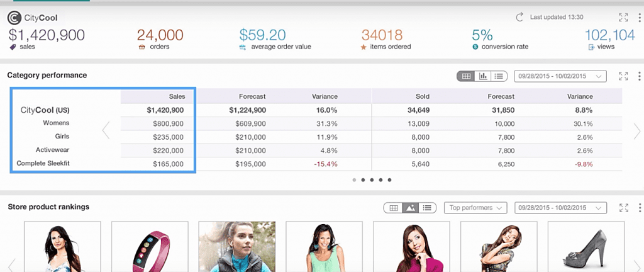Screen dimensions: 644x272
Task: Show next product rankings with right arrow
Action: [x=637, y=265]
